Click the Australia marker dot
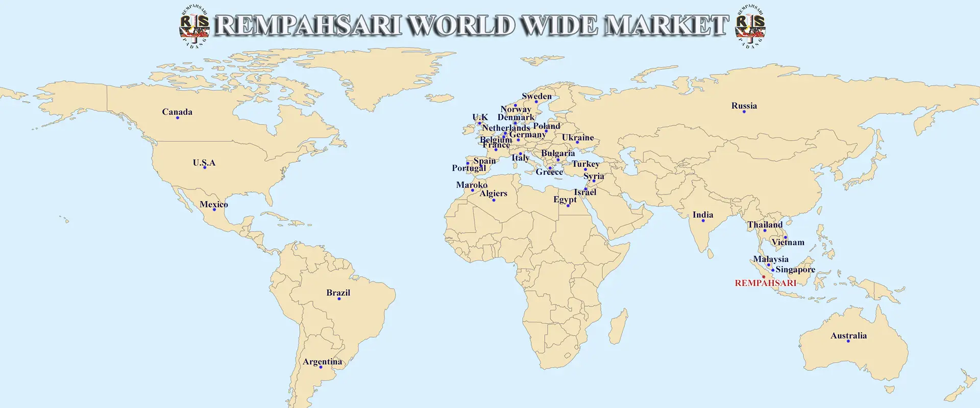 pos(848,341)
